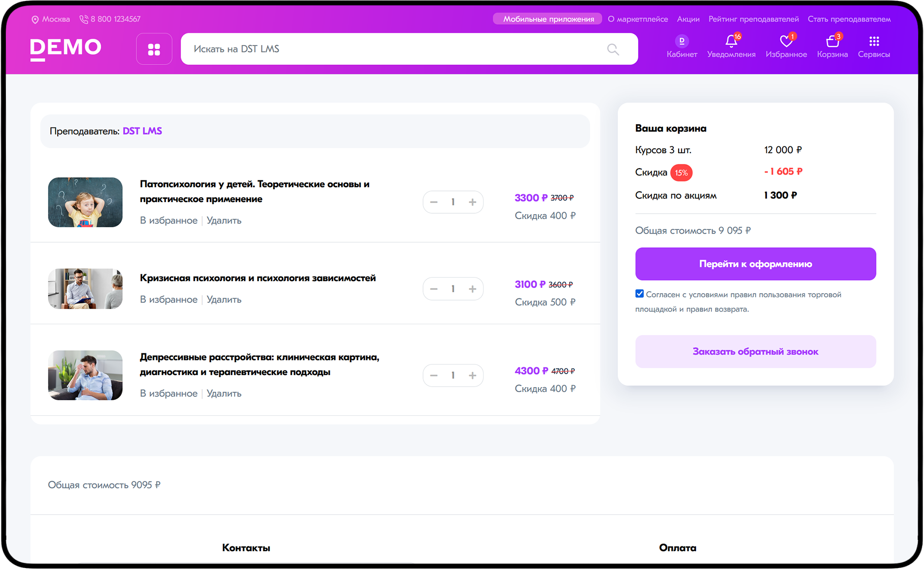This screenshot has height=569, width=924.
Task: Click the Москва location pin icon
Action: pyautogui.click(x=35, y=19)
